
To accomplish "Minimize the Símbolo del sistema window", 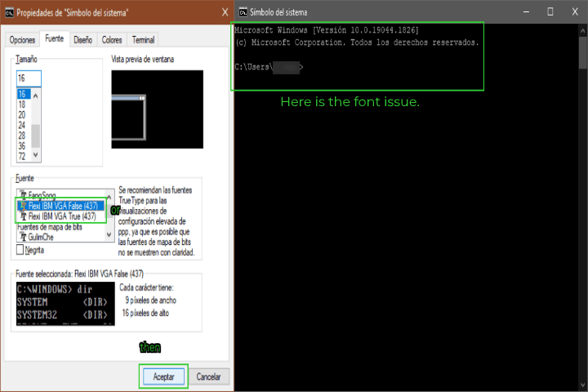I will (x=527, y=12).
